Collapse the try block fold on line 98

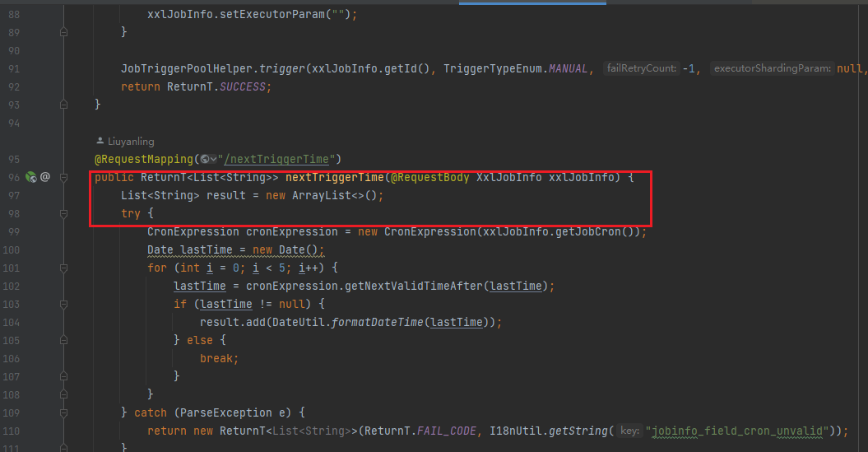pyautogui.click(x=63, y=213)
